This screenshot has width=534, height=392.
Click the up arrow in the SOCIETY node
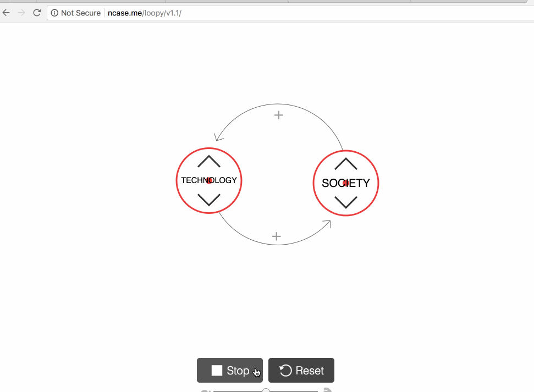click(x=346, y=164)
